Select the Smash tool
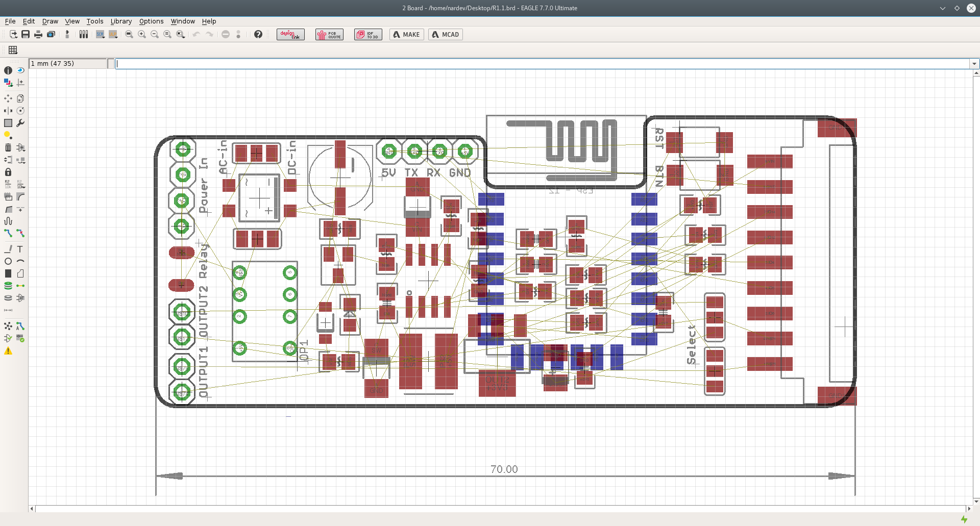Viewport: 980px width, 526px height. [x=8, y=196]
